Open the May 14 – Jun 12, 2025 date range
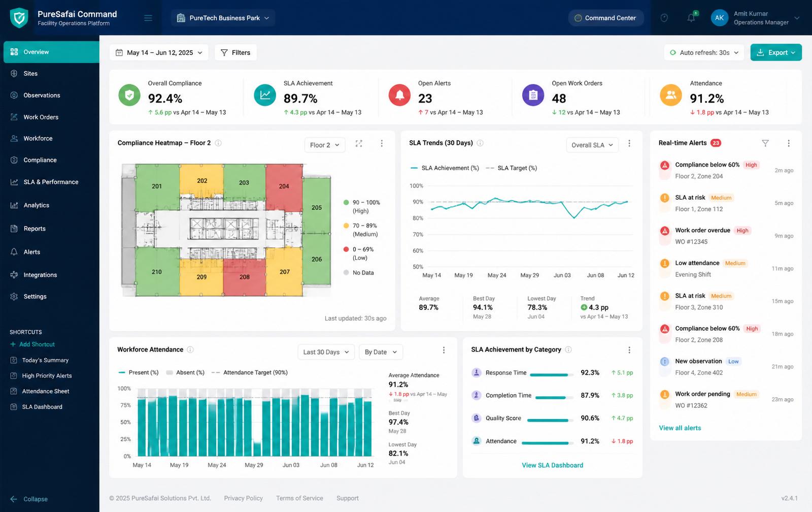812x512 pixels. 159,52
